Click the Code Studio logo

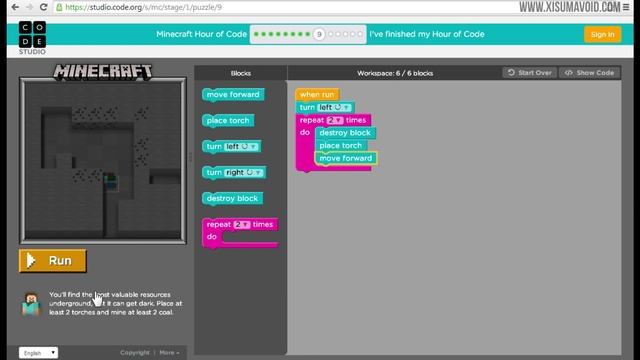click(x=32, y=38)
